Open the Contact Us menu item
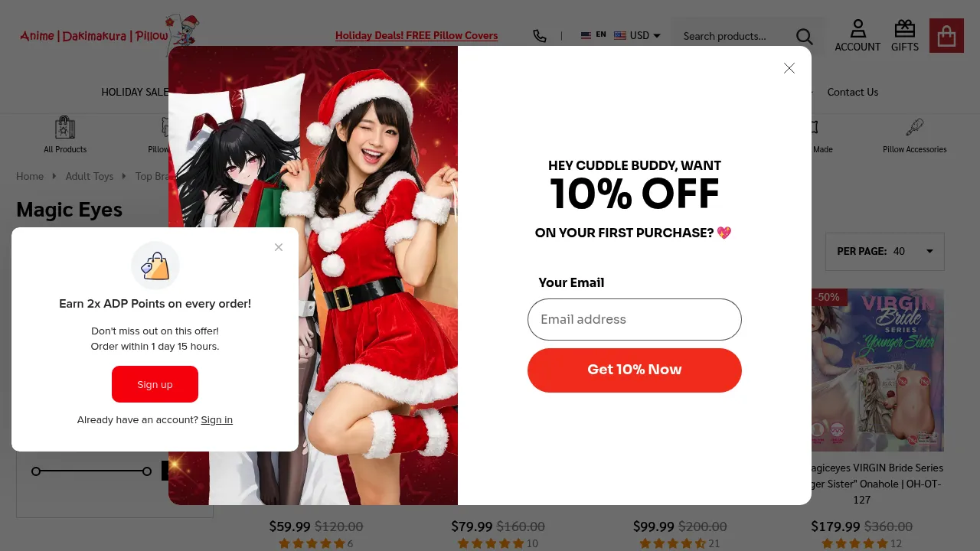This screenshot has height=551, width=980. click(x=852, y=92)
